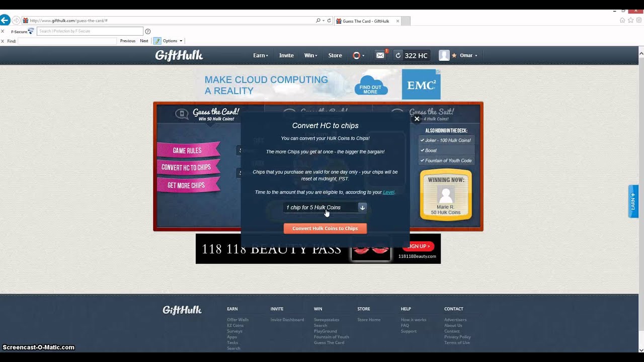
Task: Expand the Omar account dropdown
Action: click(468, 55)
